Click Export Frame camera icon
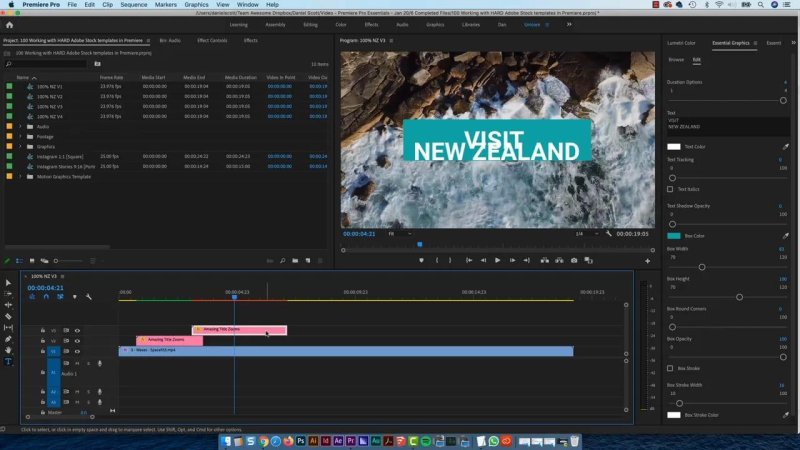 click(574, 260)
